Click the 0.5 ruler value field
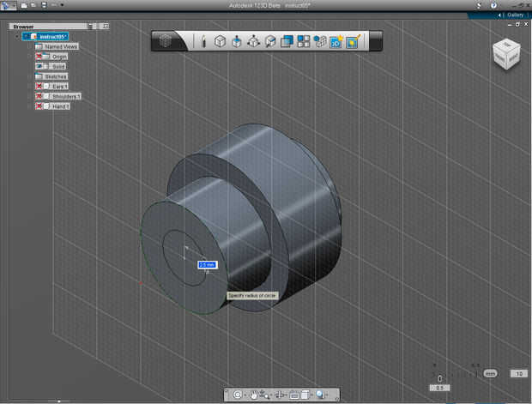This screenshot has height=404, width=532. pyautogui.click(x=439, y=388)
